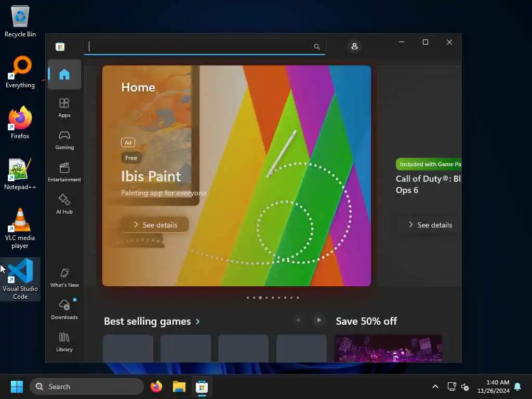Maximize the Microsoft Store window
This screenshot has width=532, height=399.
click(425, 42)
